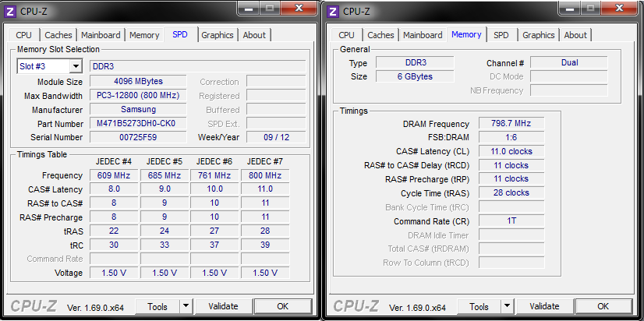
Task: Expand the Tools dropdown arrow in right window
Action: click(x=508, y=307)
